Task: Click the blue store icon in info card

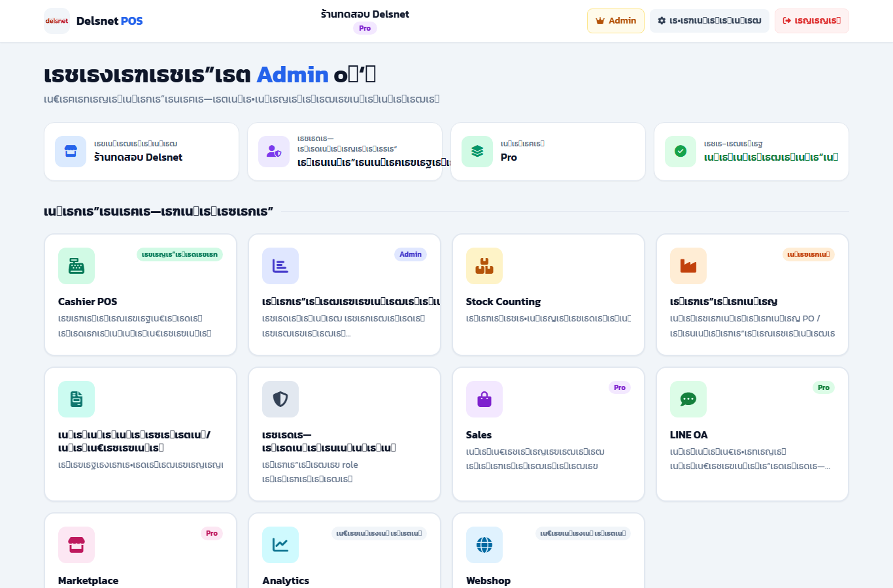Action: coord(71,152)
